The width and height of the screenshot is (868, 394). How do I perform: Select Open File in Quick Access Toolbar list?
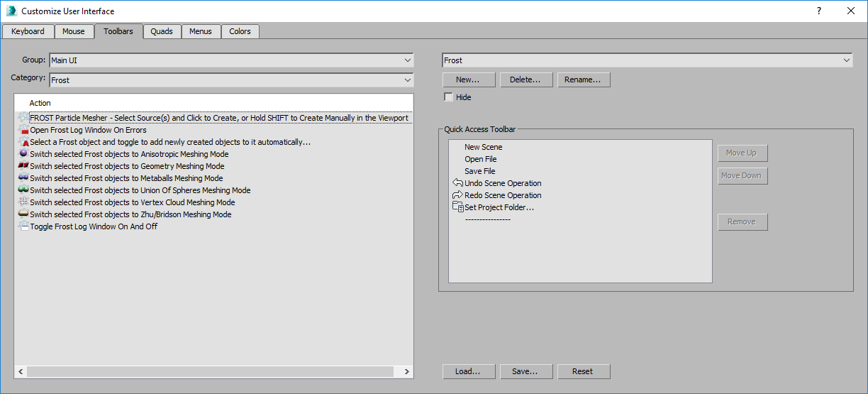(481, 159)
